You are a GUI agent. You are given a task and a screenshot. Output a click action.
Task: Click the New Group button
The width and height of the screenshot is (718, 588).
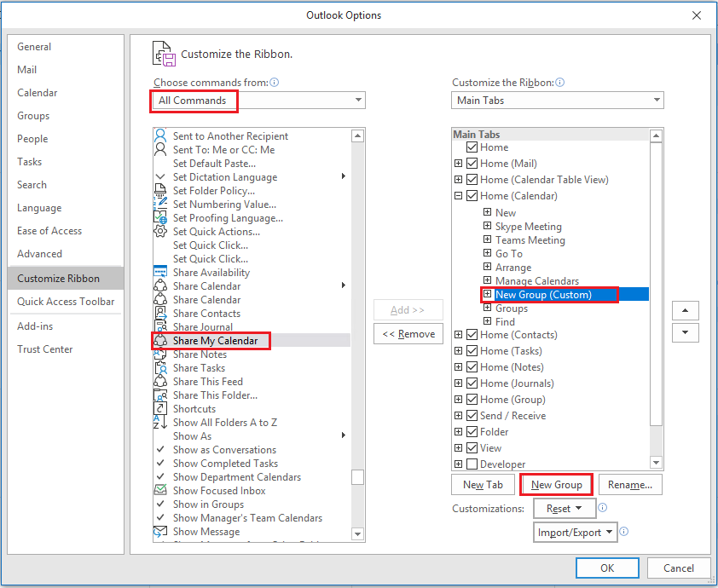click(x=556, y=485)
